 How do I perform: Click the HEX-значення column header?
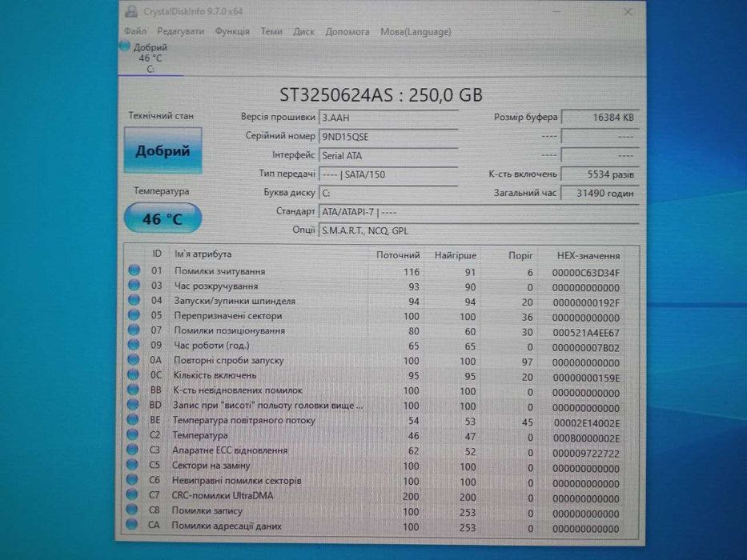pos(588,256)
